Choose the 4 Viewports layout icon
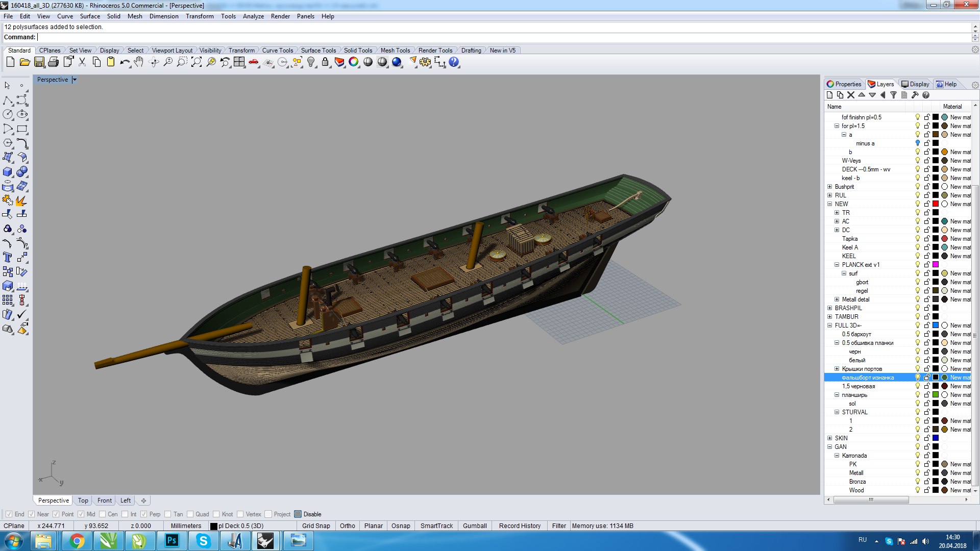 coord(239,62)
